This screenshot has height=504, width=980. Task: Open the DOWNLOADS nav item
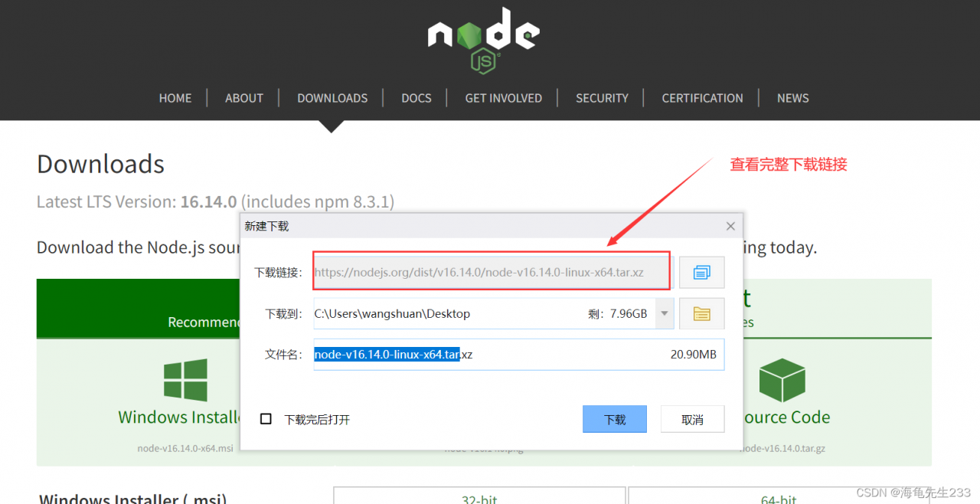point(332,98)
